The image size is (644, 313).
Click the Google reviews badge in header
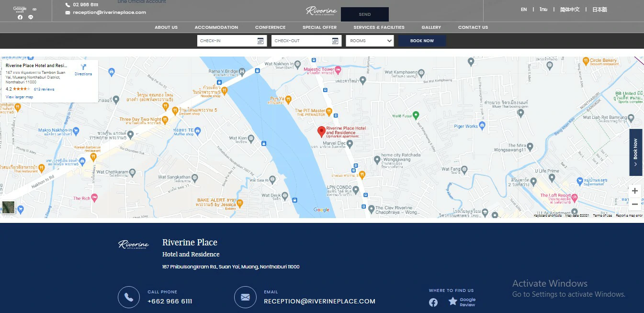pyautogui.click(x=20, y=9)
